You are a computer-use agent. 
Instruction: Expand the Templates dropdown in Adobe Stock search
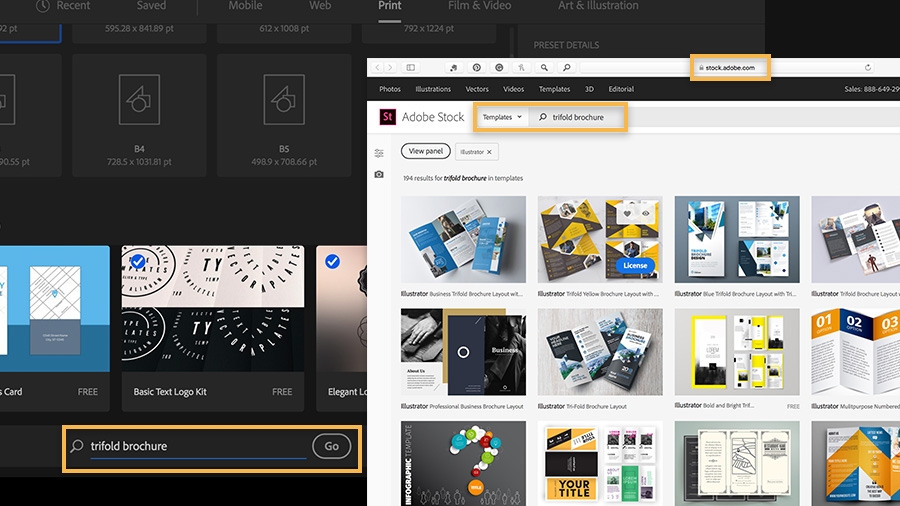(x=502, y=117)
